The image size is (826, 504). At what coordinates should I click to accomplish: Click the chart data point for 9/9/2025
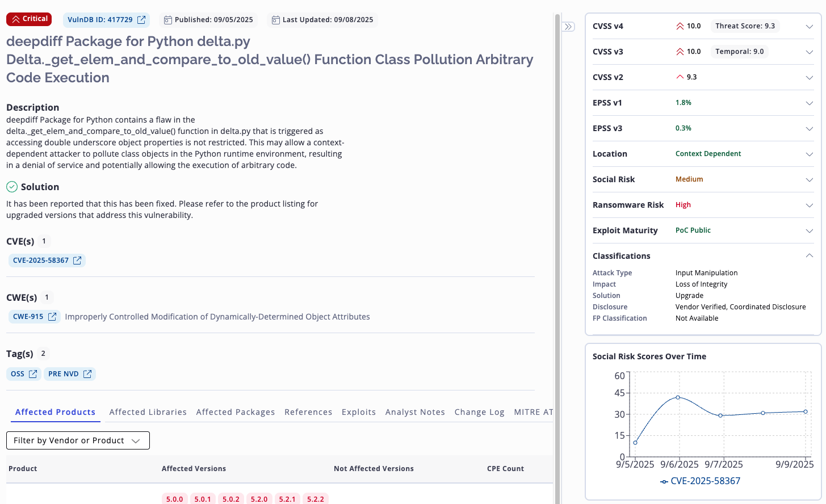(x=806, y=411)
